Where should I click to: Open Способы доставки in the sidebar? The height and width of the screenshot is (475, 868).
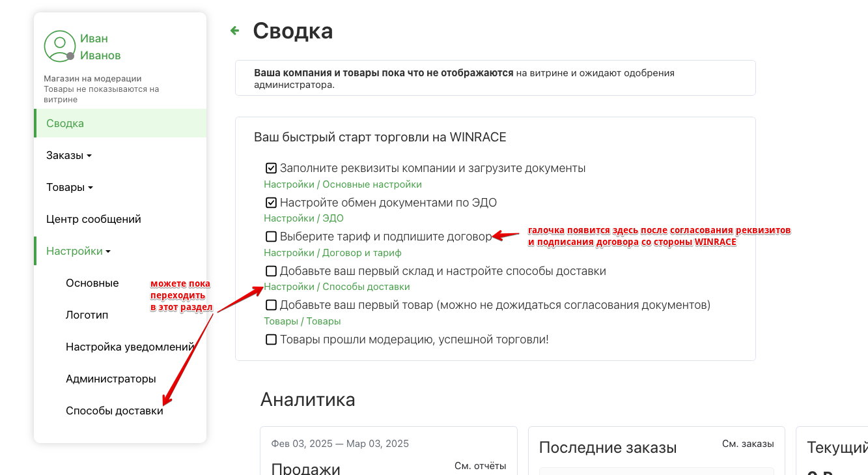pyautogui.click(x=115, y=410)
